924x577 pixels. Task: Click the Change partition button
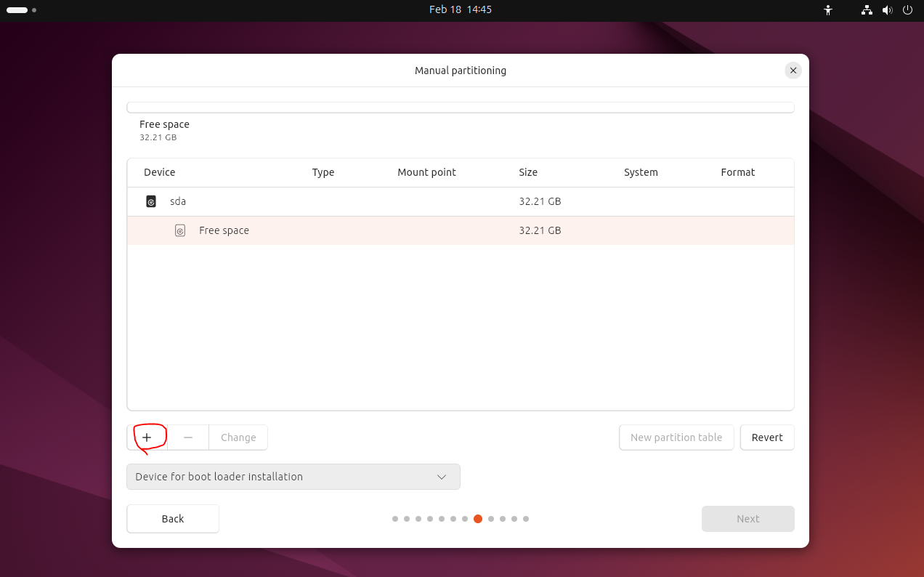pos(238,437)
